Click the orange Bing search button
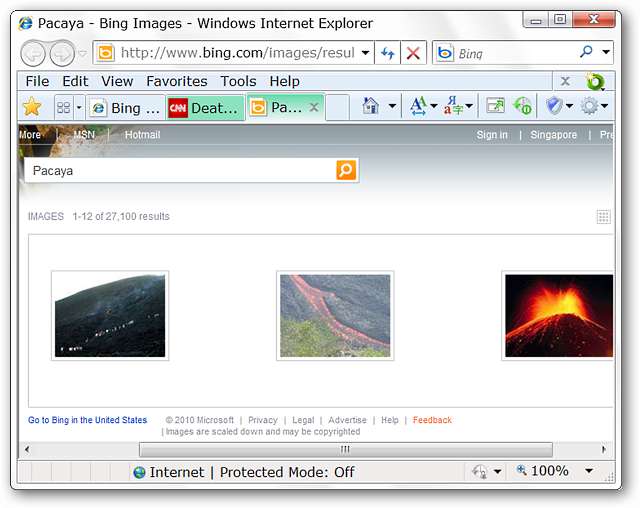The image size is (640, 508). pos(346,171)
